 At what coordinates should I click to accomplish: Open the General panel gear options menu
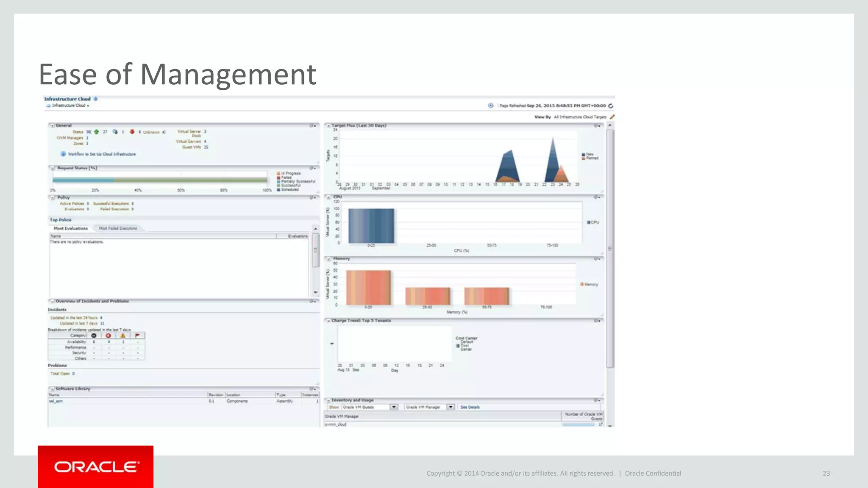click(313, 126)
